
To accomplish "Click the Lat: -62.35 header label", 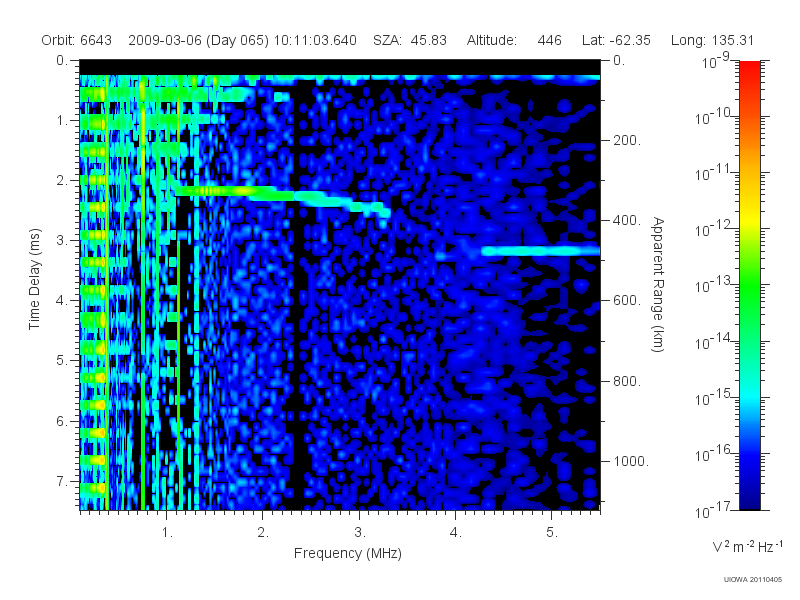I will coord(616,40).
